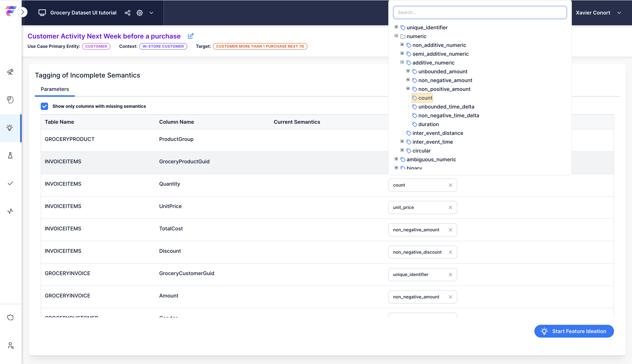Screen dimensions: 632x364
Task: Open the Xavier Conort user menu
Action: point(598,13)
